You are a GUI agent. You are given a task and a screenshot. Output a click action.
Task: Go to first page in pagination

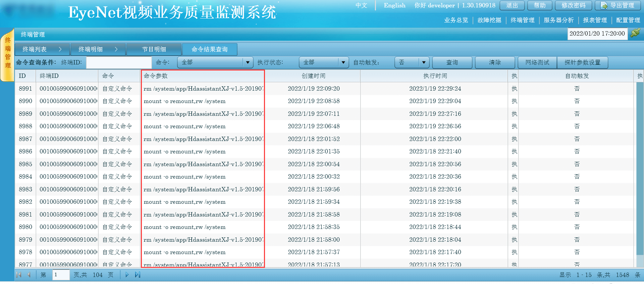19,275
